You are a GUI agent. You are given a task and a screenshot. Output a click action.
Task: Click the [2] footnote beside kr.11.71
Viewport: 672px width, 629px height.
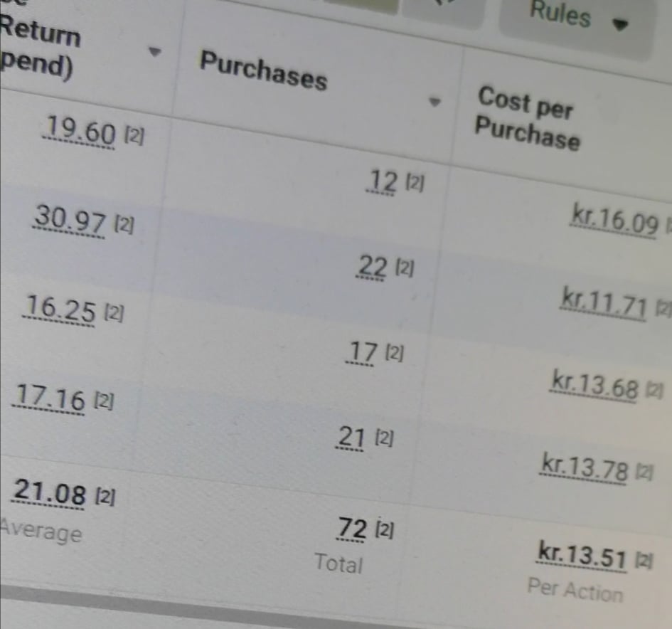663,309
